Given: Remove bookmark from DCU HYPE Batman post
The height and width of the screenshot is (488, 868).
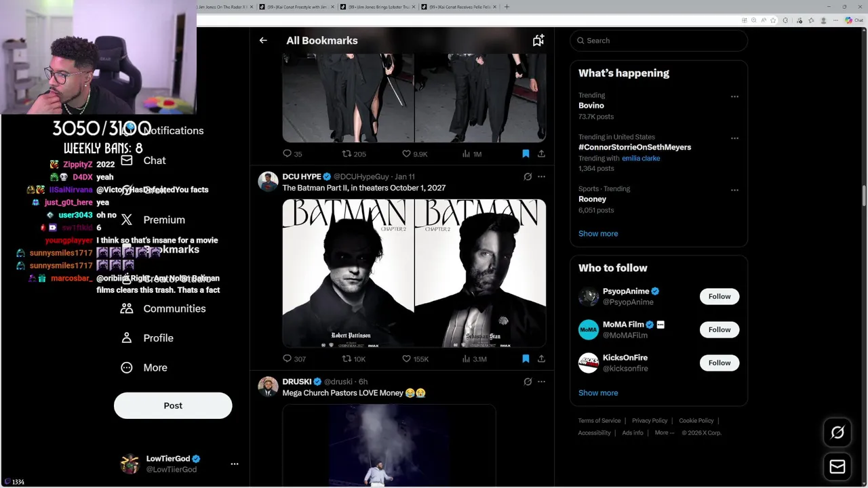Looking at the screenshot, I should tap(526, 359).
